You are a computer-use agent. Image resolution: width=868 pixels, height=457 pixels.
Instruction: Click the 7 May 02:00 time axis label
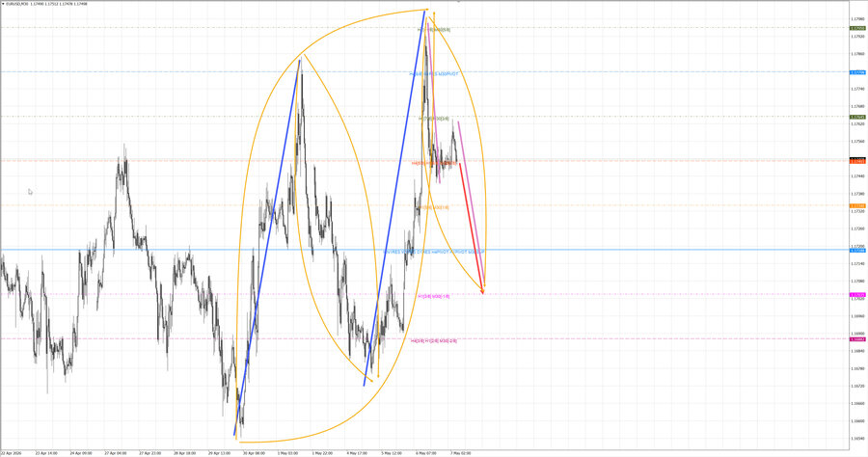tap(461, 453)
